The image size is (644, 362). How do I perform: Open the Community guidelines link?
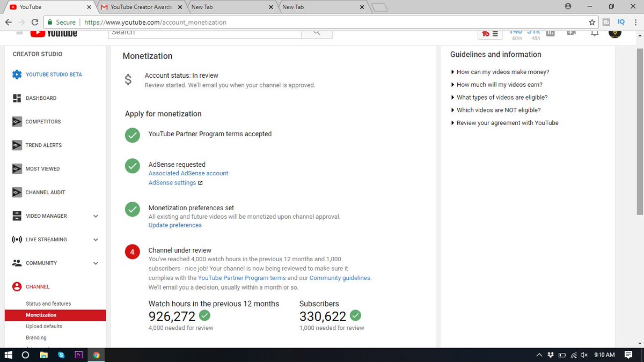point(340,278)
